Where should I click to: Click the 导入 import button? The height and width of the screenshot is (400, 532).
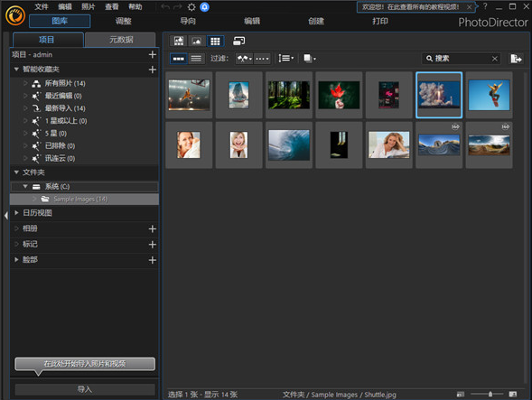pyautogui.click(x=85, y=389)
